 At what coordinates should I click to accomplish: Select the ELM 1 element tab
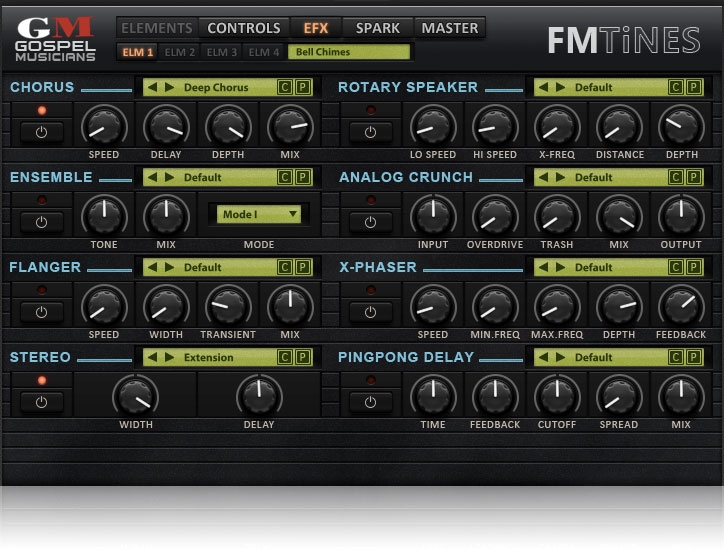tap(138, 52)
